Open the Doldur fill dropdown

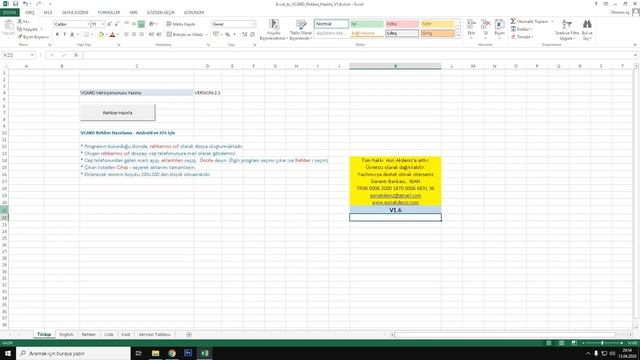point(522,29)
